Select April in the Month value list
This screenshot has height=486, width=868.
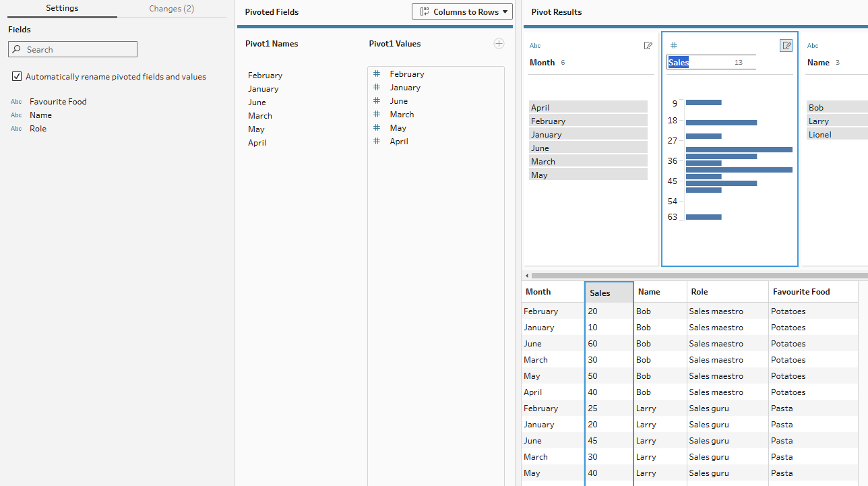point(588,107)
